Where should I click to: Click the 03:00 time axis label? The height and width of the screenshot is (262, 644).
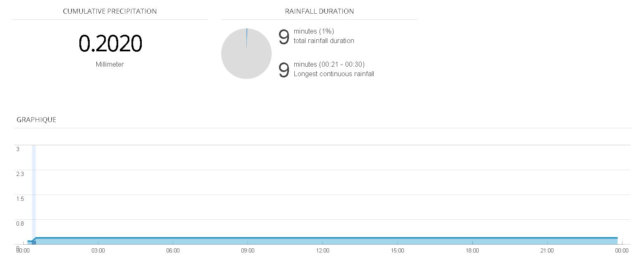(98, 250)
